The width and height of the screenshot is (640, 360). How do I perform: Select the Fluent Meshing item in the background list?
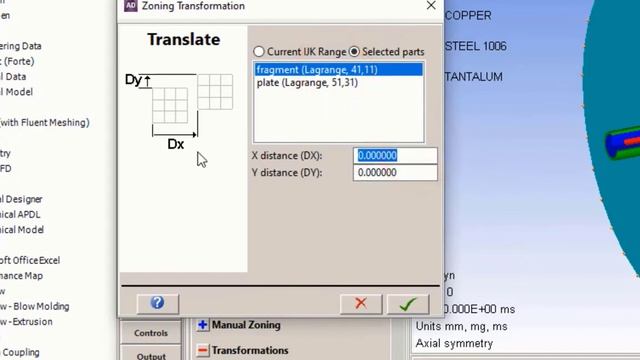(x=44, y=122)
